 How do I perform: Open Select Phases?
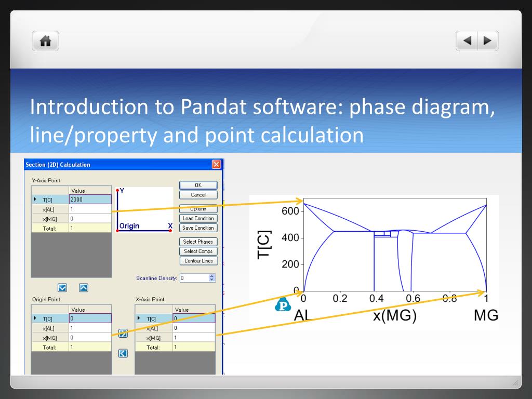pyautogui.click(x=198, y=242)
